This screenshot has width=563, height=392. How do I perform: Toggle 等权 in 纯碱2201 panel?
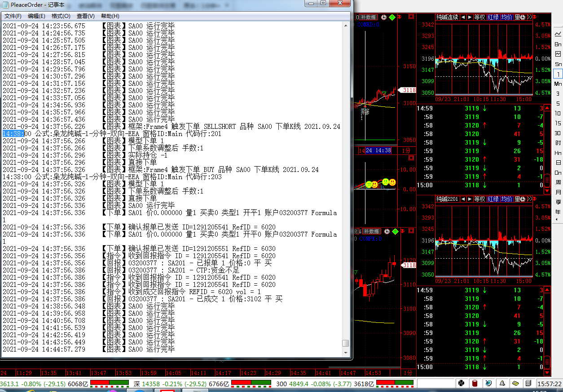(480, 199)
